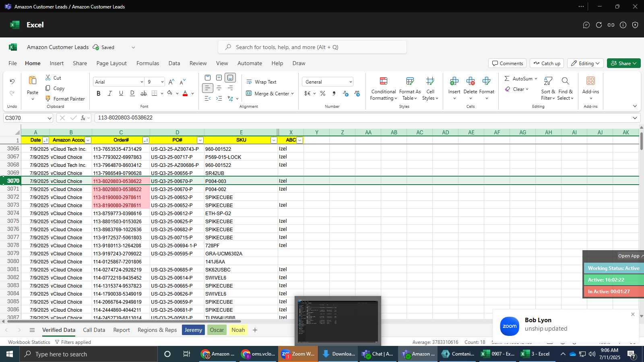Open Merge & Center dropdown
Viewport: 644px width, 362px height.
293,94
